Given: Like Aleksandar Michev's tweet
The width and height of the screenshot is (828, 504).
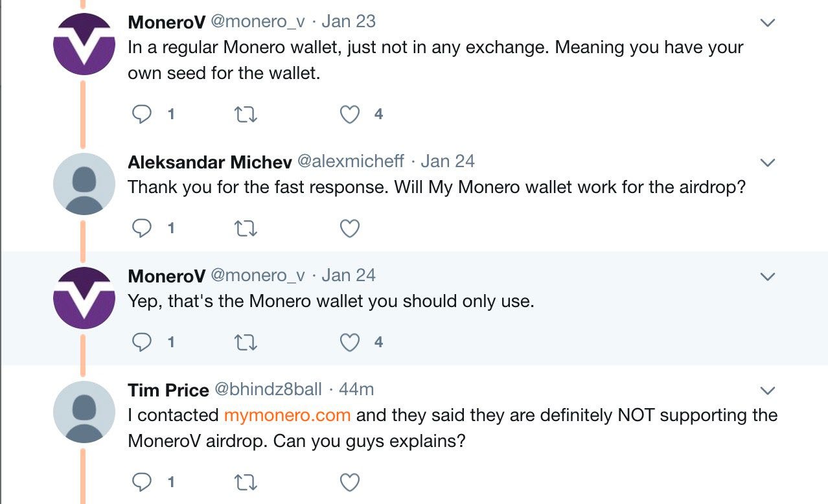Looking at the screenshot, I should point(350,229).
